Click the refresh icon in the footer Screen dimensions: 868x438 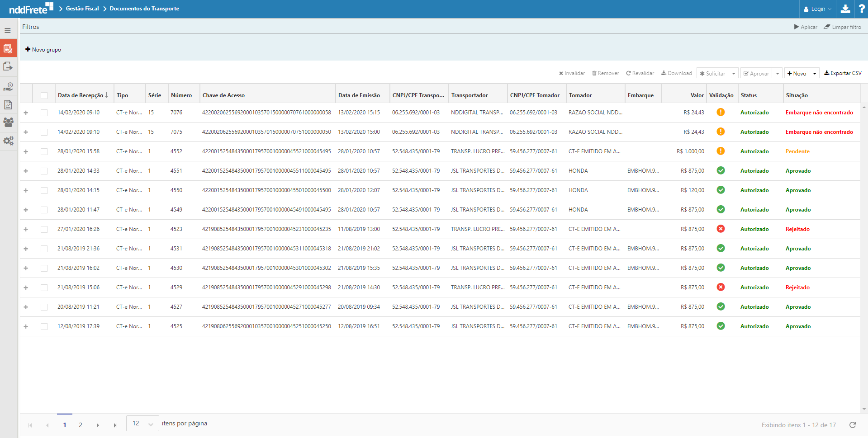point(853,425)
